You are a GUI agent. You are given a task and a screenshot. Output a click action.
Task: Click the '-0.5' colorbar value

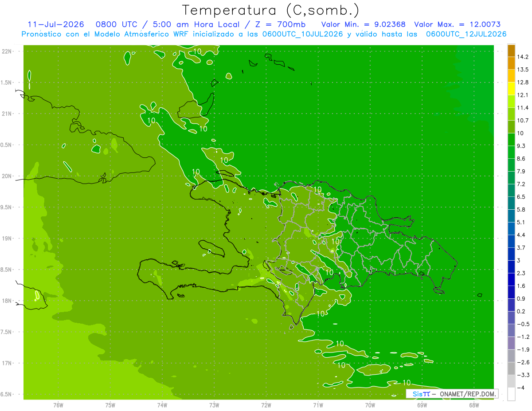tap(523, 324)
